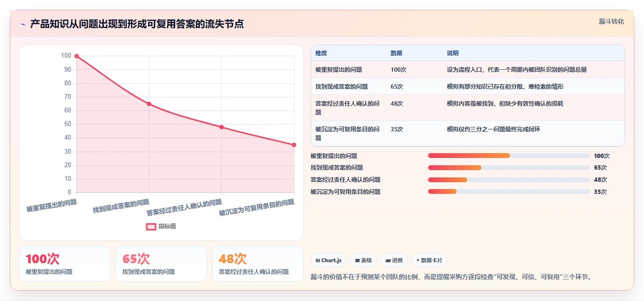Click the progress bar for 被沉淀为可复用条目的问题
Viewport: 644px width, 301px height.
(509, 191)
